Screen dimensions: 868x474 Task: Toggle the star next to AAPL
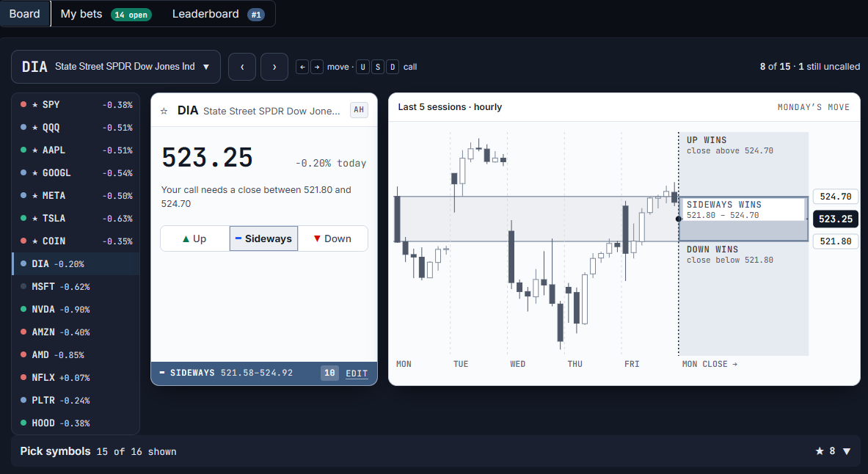pyautogui.click(x=35, y=150)
